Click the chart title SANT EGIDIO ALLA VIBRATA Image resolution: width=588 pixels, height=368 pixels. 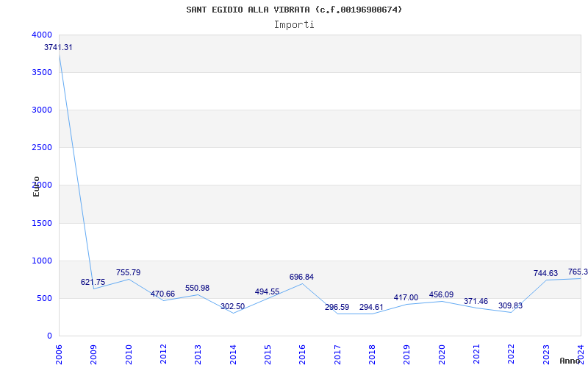pyautogui.click(x=294, y=10)
